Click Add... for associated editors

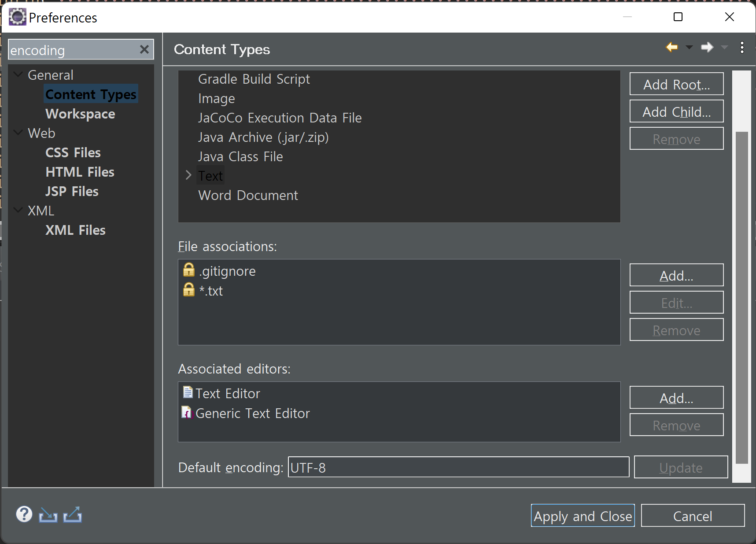point(677,397)
